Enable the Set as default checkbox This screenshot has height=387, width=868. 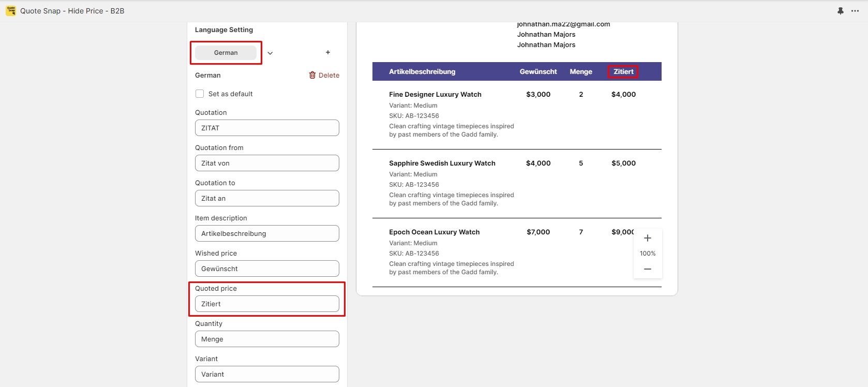(200, 94)
